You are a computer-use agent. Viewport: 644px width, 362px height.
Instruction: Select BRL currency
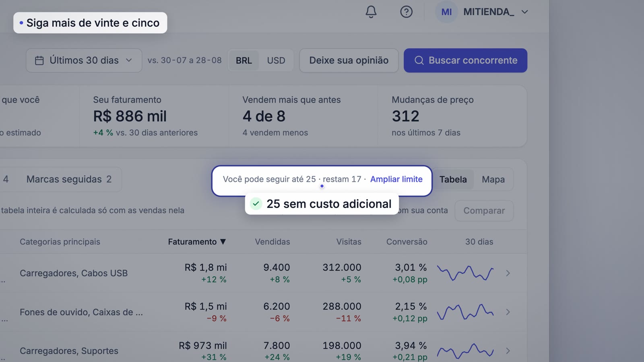(x=244, y=60)
